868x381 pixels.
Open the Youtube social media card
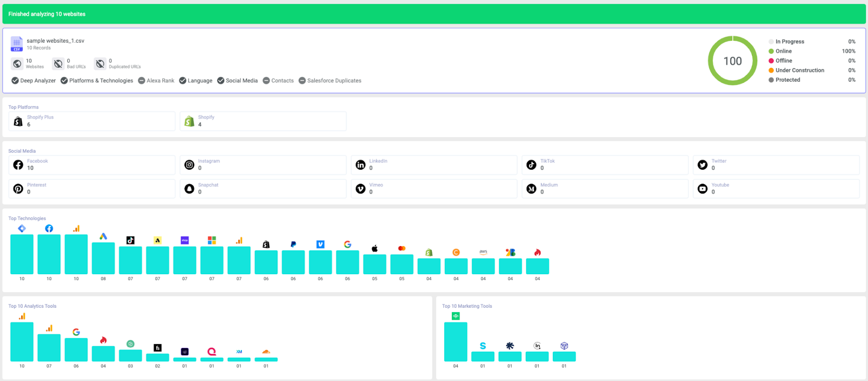(x=776, y=189)
